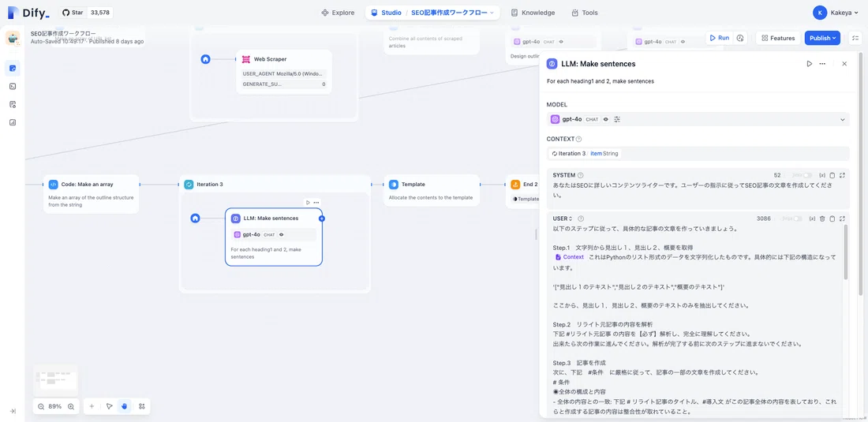This screenshot has width=868, height=422.
Task: Select the Code: Make an array node
Action: click(92, 194)
